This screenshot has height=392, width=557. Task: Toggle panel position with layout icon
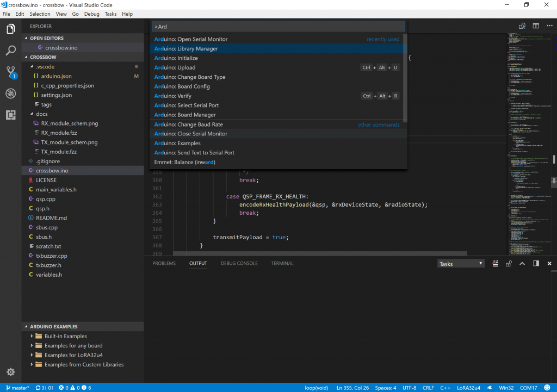[x=535, y=263]
